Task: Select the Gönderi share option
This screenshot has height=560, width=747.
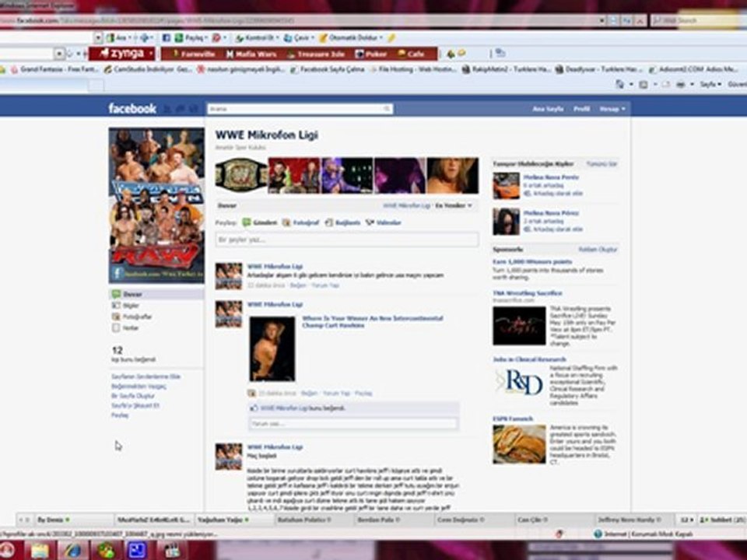Action: pyautogui.click(x=260, y=222)
